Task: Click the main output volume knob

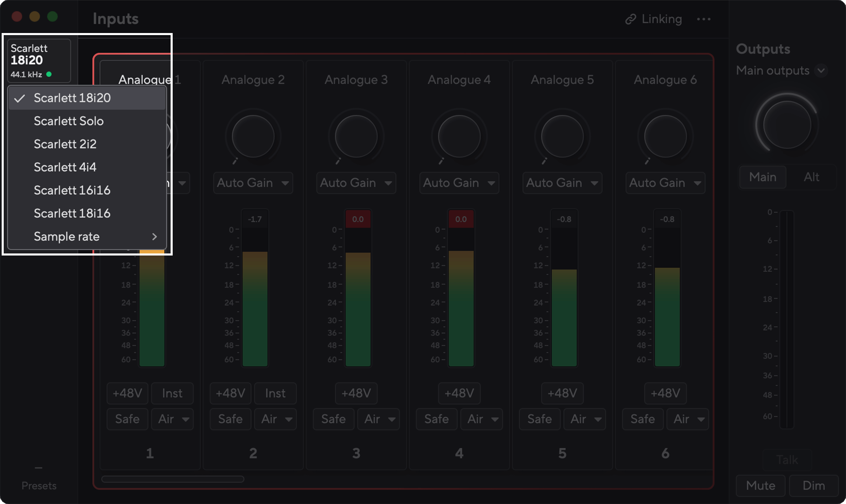Action: coord(787,124)
